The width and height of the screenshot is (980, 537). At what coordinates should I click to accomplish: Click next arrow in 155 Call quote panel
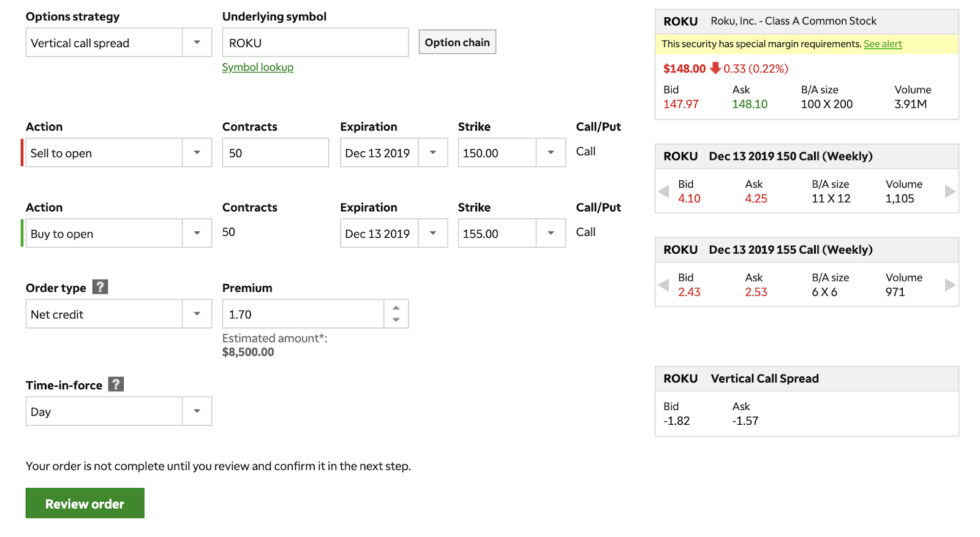click(950, 285)
